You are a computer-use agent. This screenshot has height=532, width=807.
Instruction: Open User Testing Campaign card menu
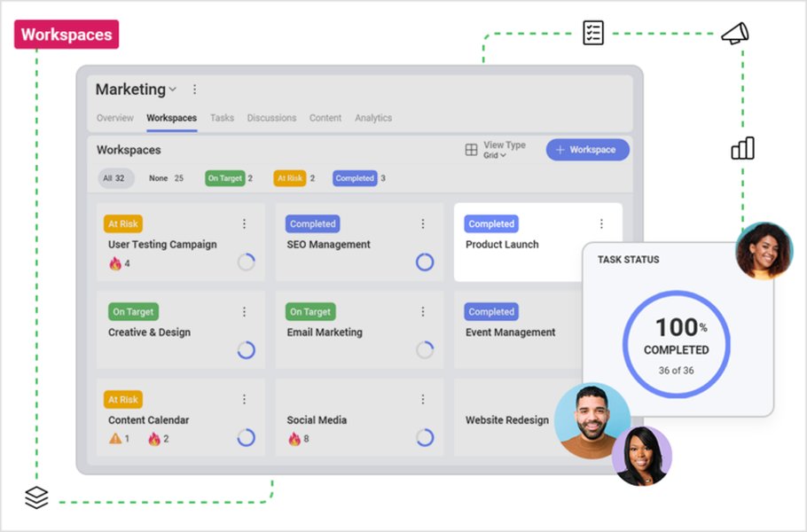point(245,223)
